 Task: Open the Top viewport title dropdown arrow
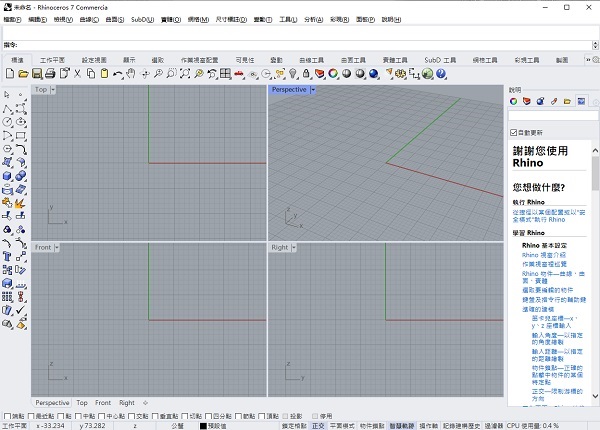click(x=53, y=90)
